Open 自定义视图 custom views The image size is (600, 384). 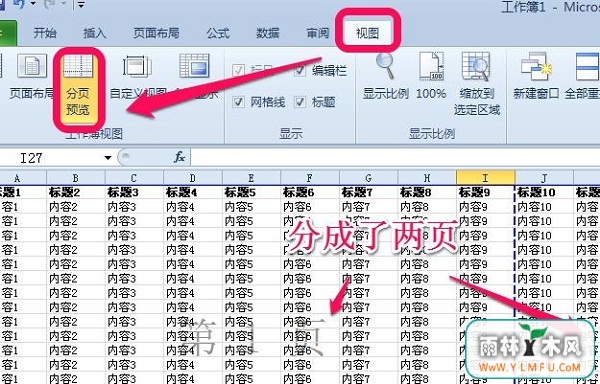point(138,76)
